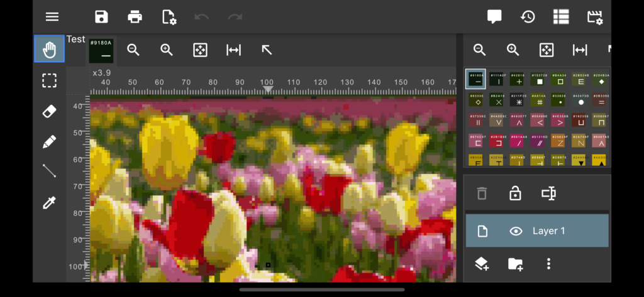Select the line drawing tool

49,171
